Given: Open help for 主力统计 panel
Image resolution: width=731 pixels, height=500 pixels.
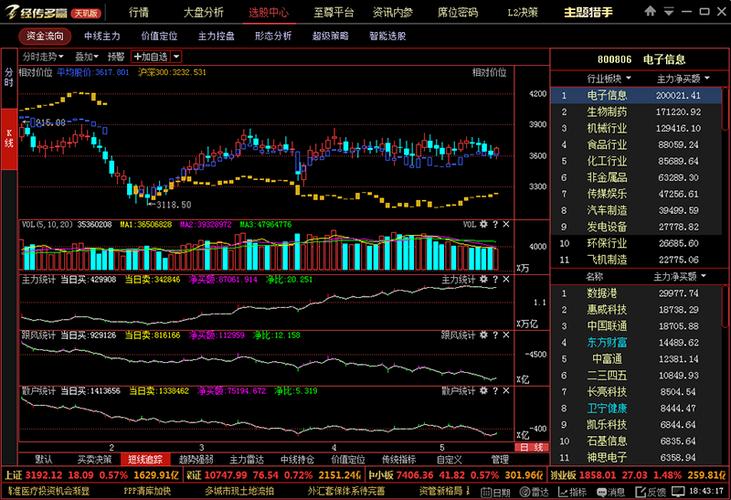Looking at the screenshot, I should (x=495, y=279).
